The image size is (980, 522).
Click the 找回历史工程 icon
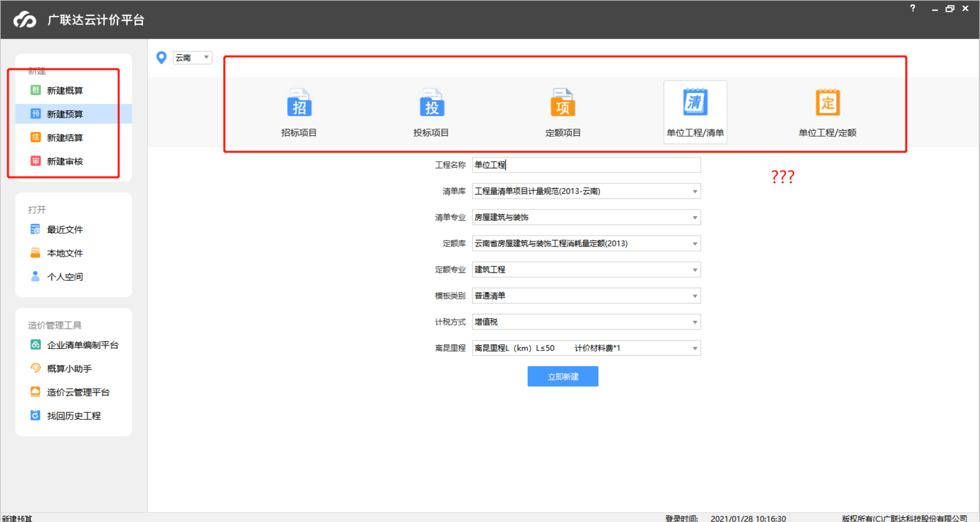tap(35, 415)
